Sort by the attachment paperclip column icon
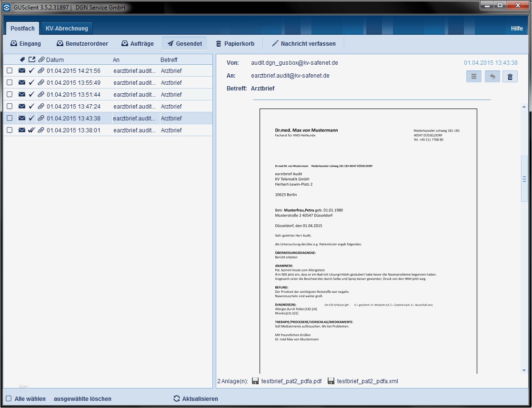Viewport: 532px width, 408px height. [41, 60]
